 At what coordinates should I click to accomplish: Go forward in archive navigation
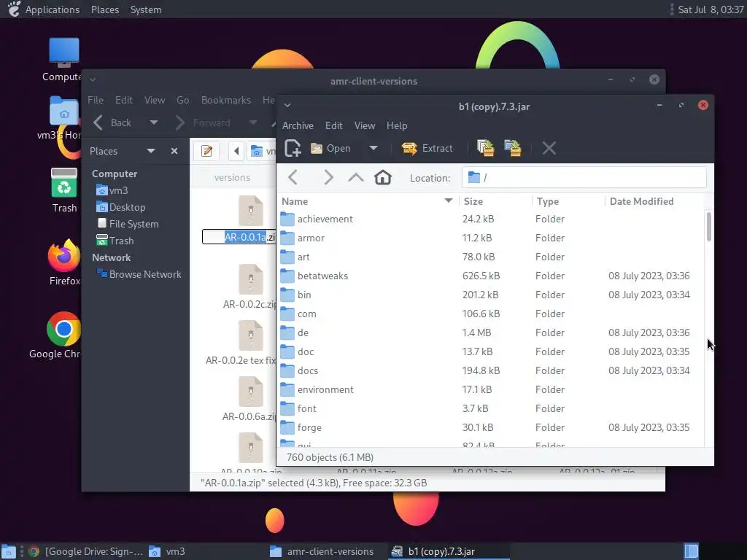328,178
